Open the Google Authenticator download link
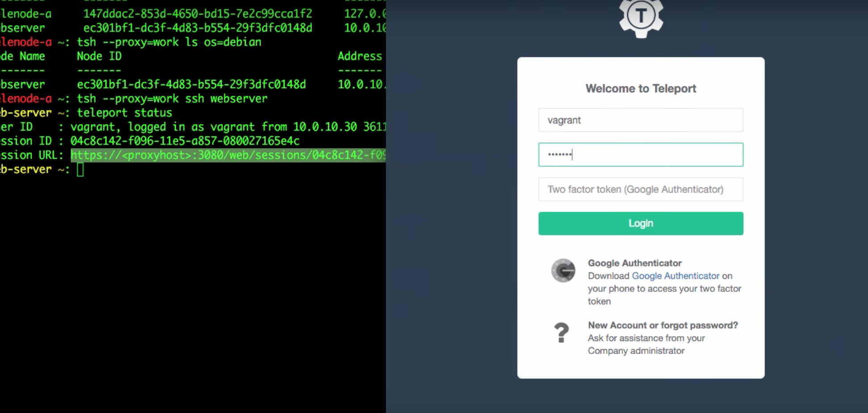The height and width of the screenshot is (413, 868). click(675, 276)
